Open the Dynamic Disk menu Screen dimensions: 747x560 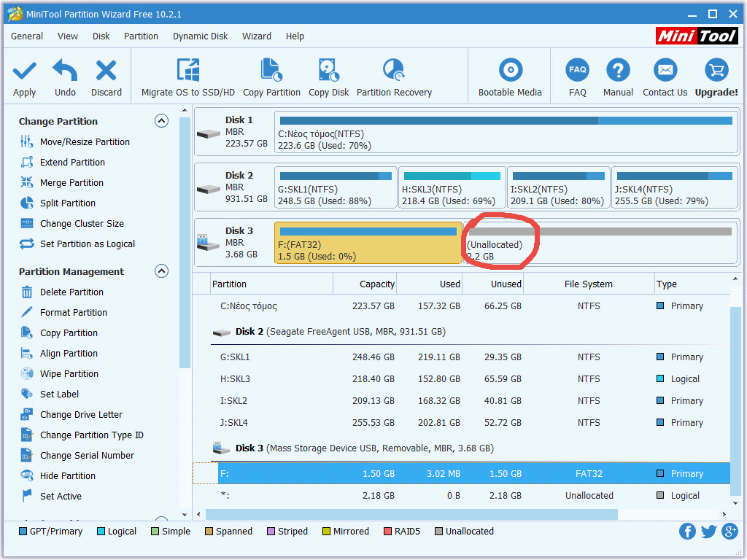click(200, 36)
